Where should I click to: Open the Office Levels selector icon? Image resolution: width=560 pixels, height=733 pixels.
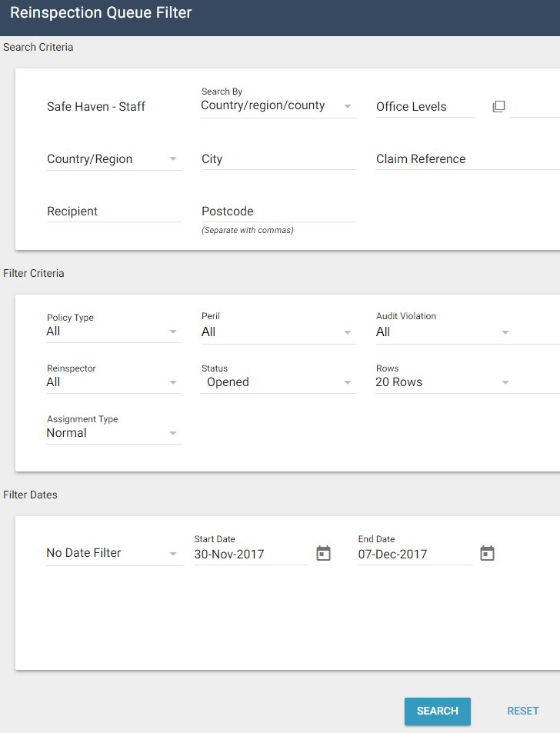(x=498, y=107)
